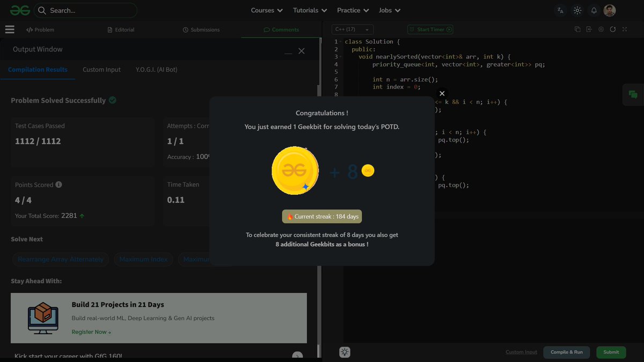Click line number 6 in editor gutter
The image size is (644, 362).
point(336,79)
